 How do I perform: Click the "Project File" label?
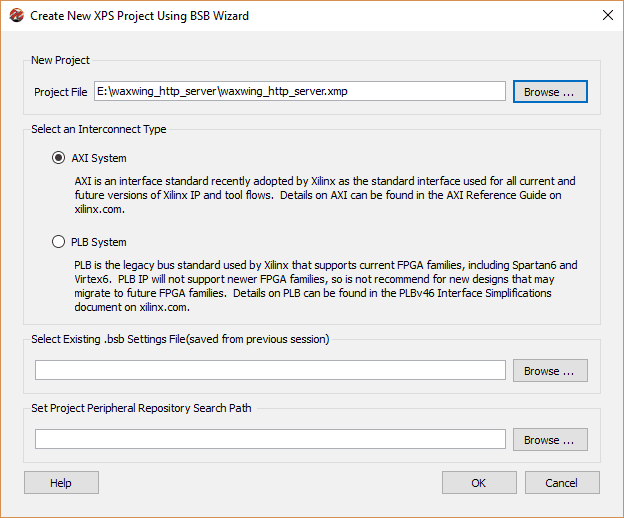(x=60, y=92)
